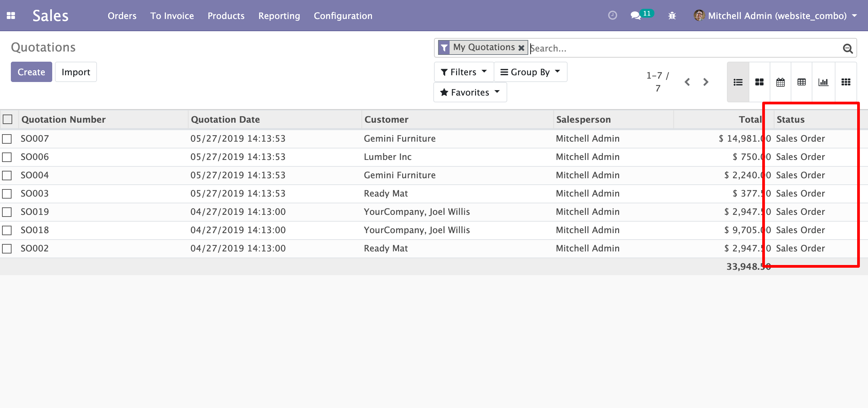
Task: Open the Filters dropdown
Action: tap(463, 72)
